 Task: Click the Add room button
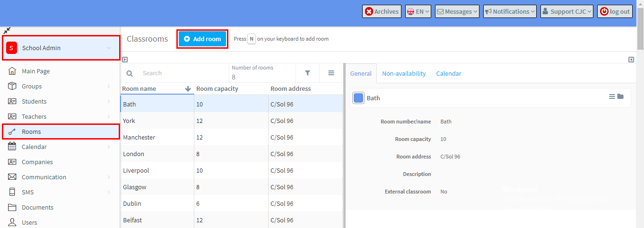tap(202, 39)
